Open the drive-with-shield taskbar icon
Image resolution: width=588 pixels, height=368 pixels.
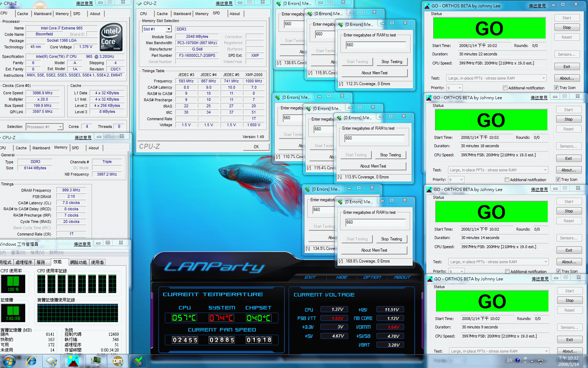click(52, 361)
